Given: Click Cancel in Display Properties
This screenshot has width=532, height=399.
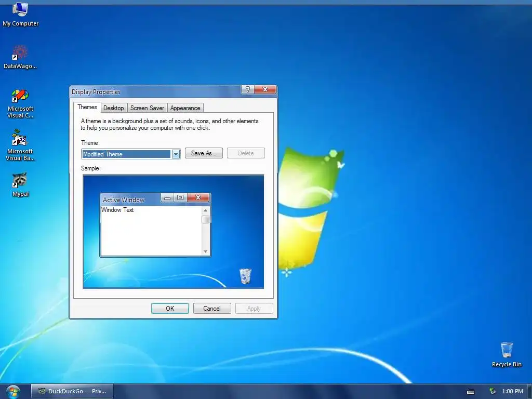Looking at the screenshot, I should (212, 309).
